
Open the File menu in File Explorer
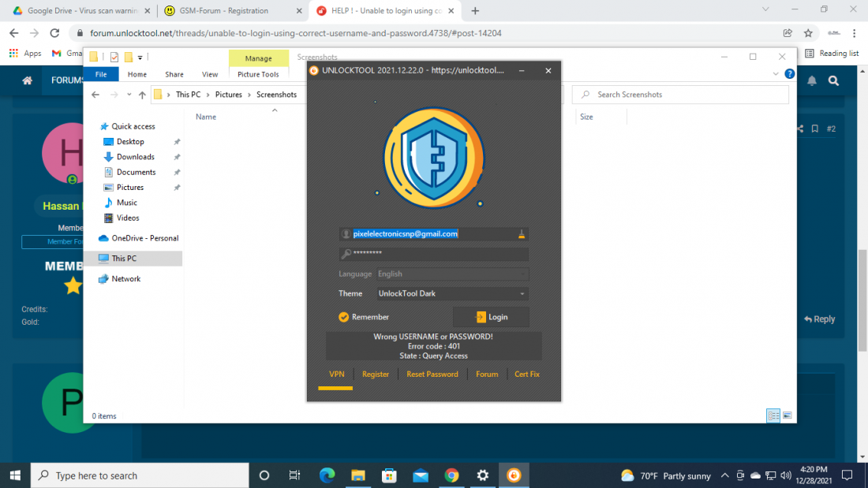(x=101, y=74)
